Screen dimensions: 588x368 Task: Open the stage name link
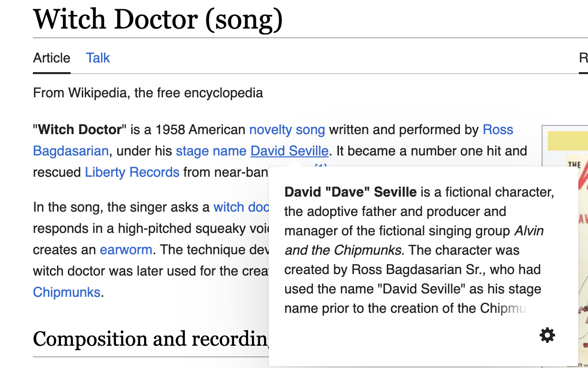click(x=211, y=151)
